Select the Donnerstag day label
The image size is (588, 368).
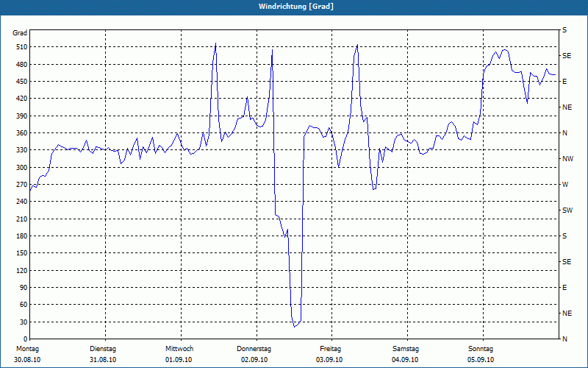254,349
